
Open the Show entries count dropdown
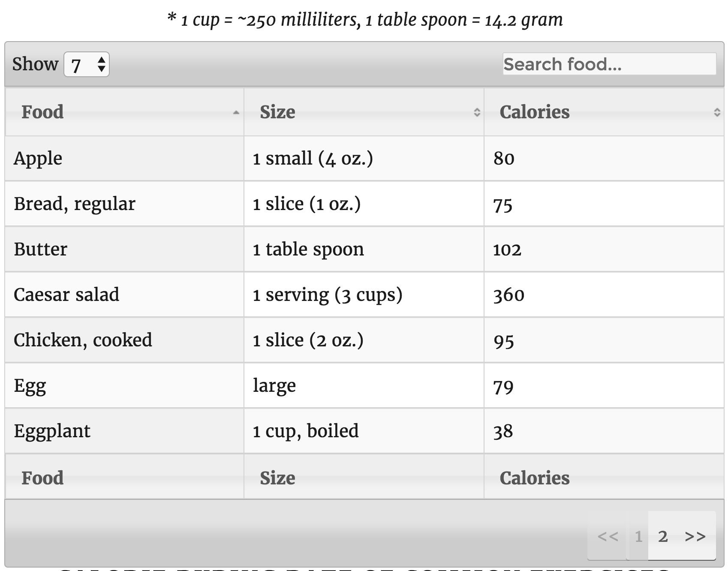[x=87, y=65]
